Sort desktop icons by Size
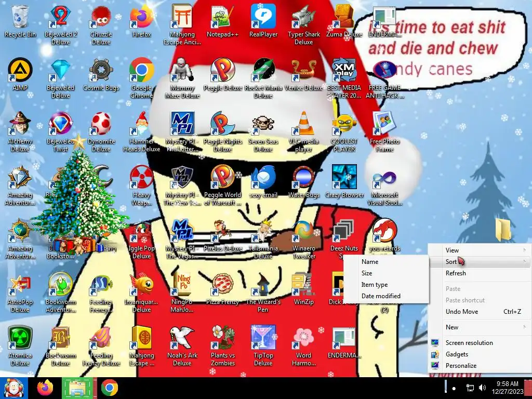The image size is (532, 399). [x=387, y=273]
